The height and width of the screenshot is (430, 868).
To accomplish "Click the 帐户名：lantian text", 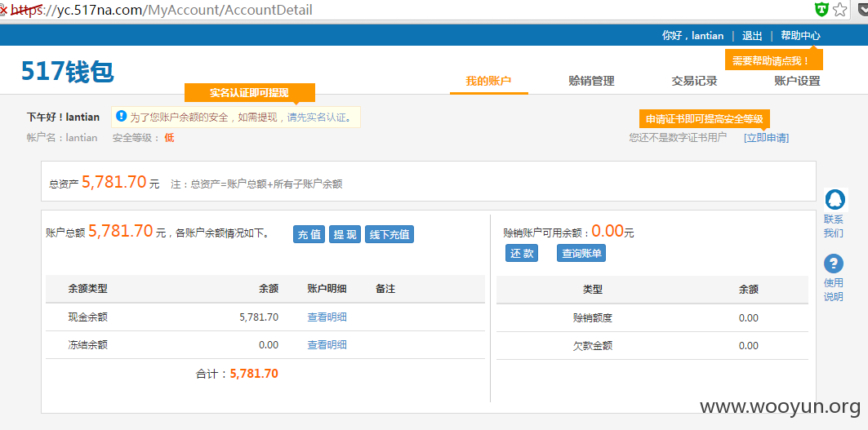I will click(62, 138).
